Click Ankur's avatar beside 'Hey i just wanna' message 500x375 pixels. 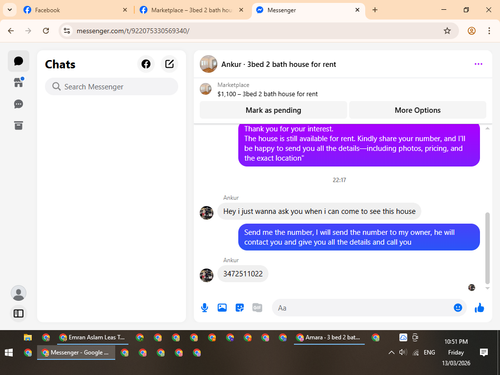coord(207,212)
